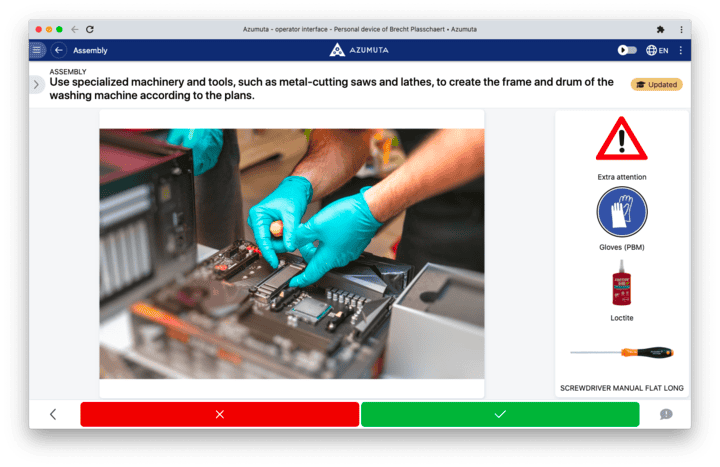
Task: Click the browser extensions puzzle icon
Action: coord(660,29)
